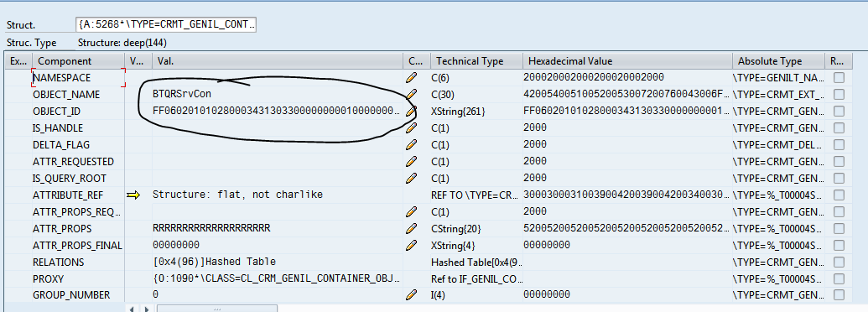Click pencil icon for ATTR_PROPS_FINAL row
This screenshot has width=868, height=312.
[411, 245]
